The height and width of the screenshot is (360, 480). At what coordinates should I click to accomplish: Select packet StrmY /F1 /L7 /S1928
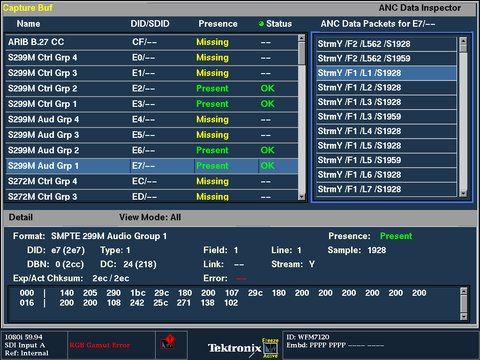pyautogui.click(x=386, y=189)
